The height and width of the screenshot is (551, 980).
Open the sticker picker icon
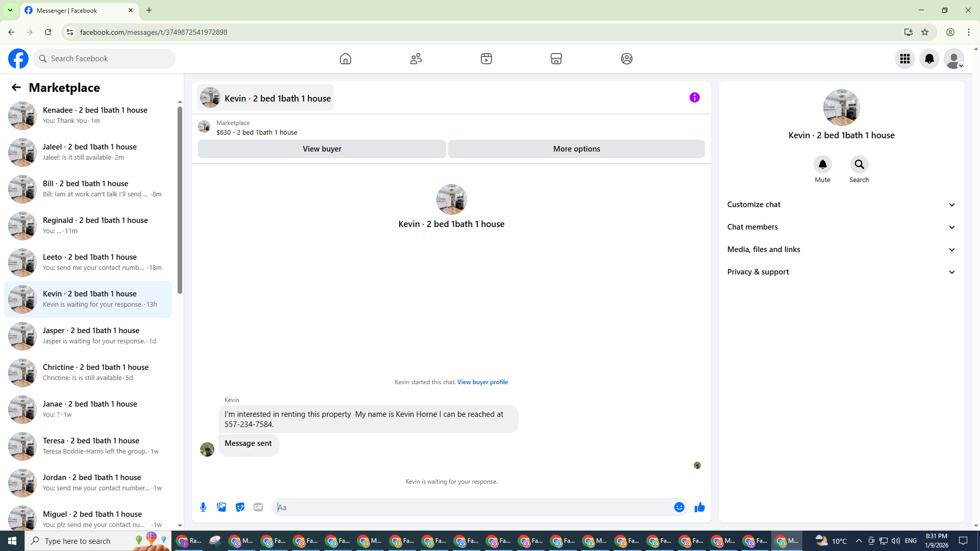[240, 507]
